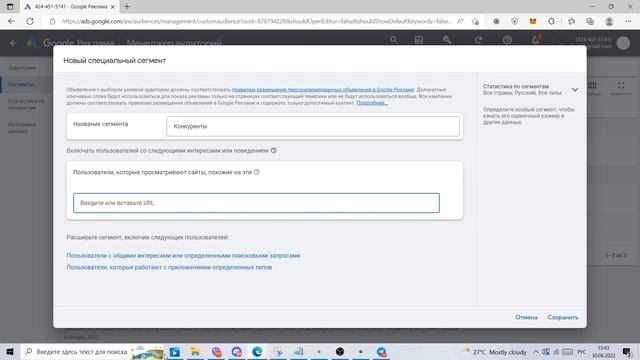The image size is (640, 360).
Task: Open the Google account avatar in header
Action: click(623, 43)
